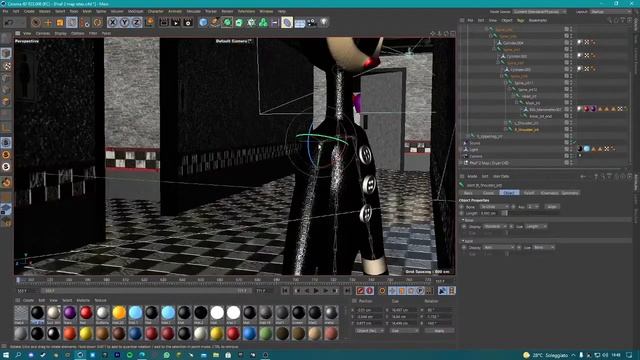Image resolution: width=640 pixels, height=360 pixels.
Task: Select the Light object in tree
Action: [x=473, y=150]
